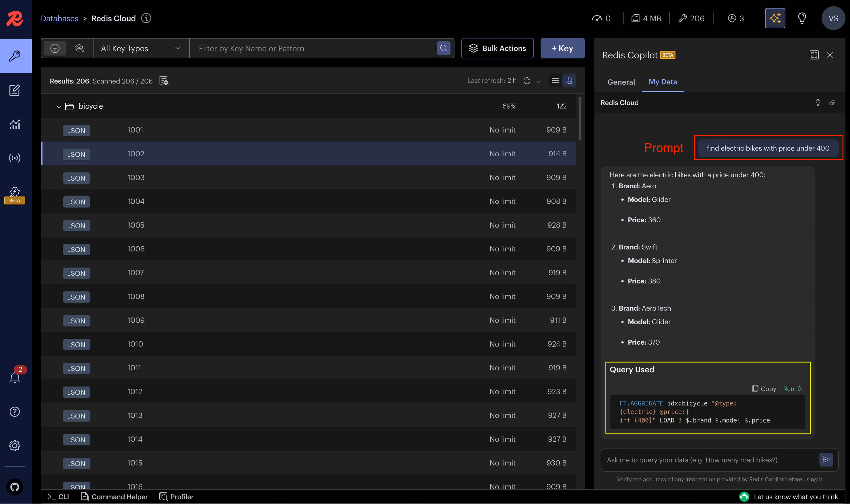
Task: Select JSON key 1006
Action: [308, 249]
